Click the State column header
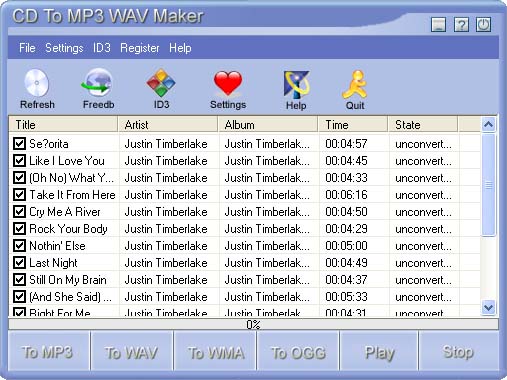 coord(424,125)
